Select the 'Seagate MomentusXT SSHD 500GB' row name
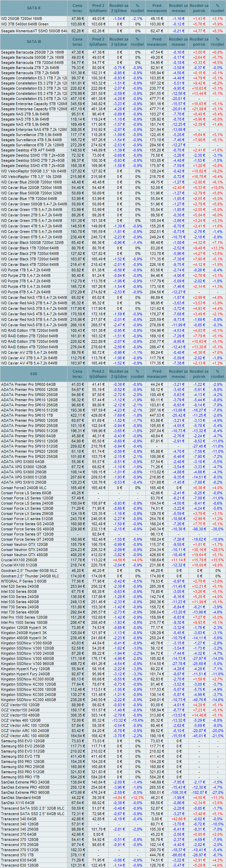Image resolution: width=226 pixels, height=868 pixels. coord(34,31)
